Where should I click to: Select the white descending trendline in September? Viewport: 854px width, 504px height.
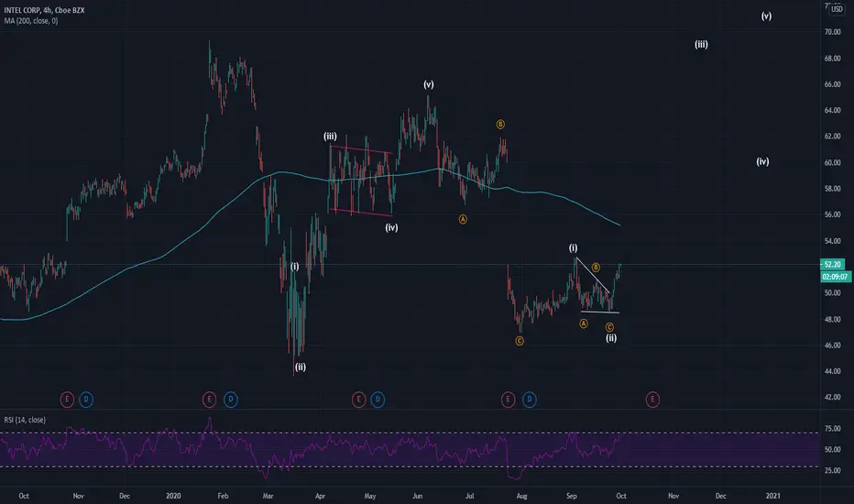tap(593, 275)
